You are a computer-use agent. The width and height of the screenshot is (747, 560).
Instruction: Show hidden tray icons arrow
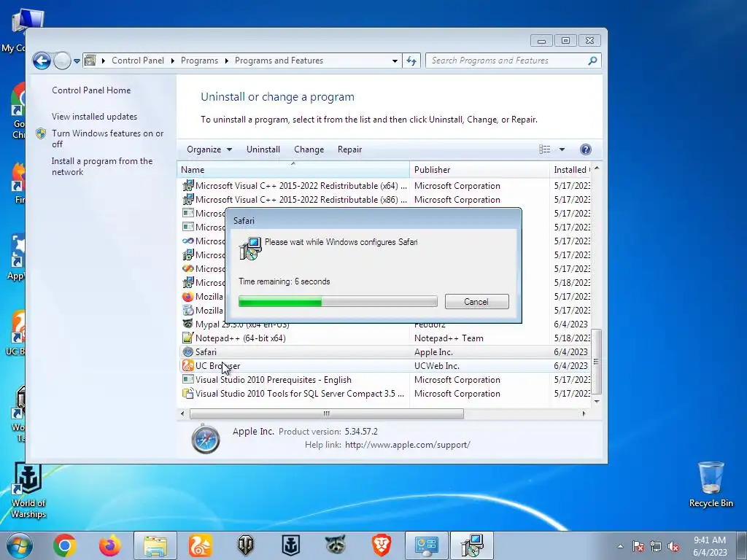point(620,546)
